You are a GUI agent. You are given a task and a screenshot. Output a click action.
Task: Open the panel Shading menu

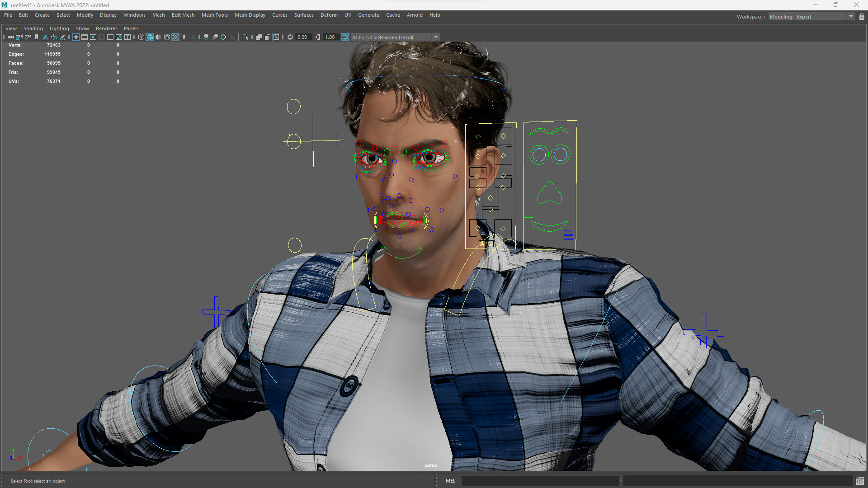pyautogui.click(x=33, y=28)
